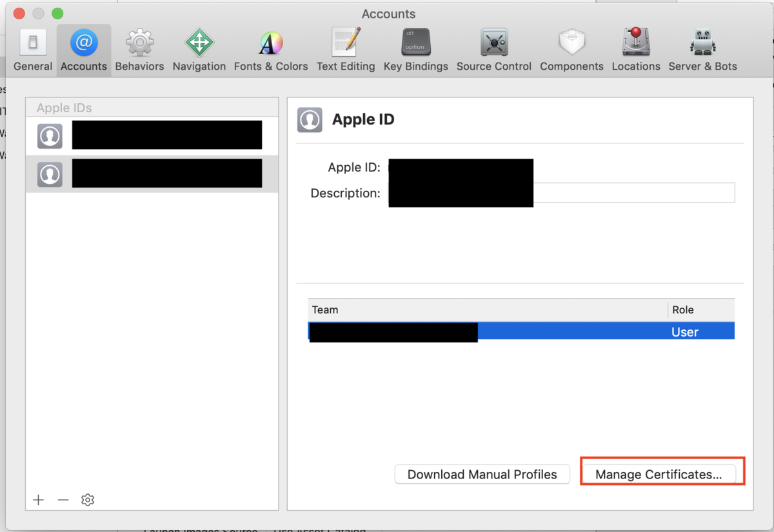This screenshot has width=774, height=532.
Task: Open Components preferences
Action: pyautogui.click(x=572, y=50)
